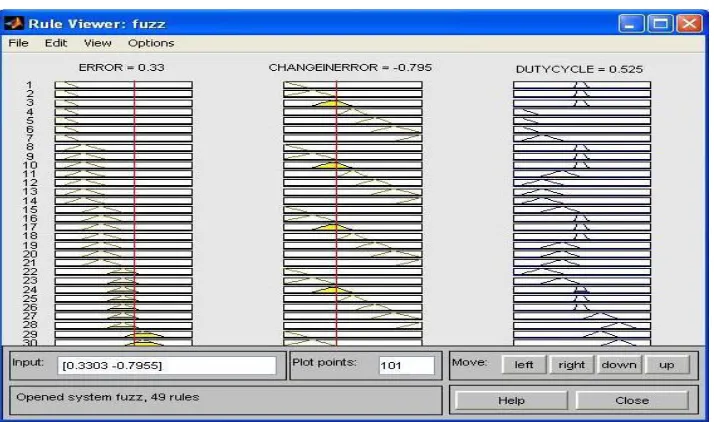Click rule 24 DUTYCYCLE output plot
The width and height of the screenshot is (714, 422).
(582, 290)
